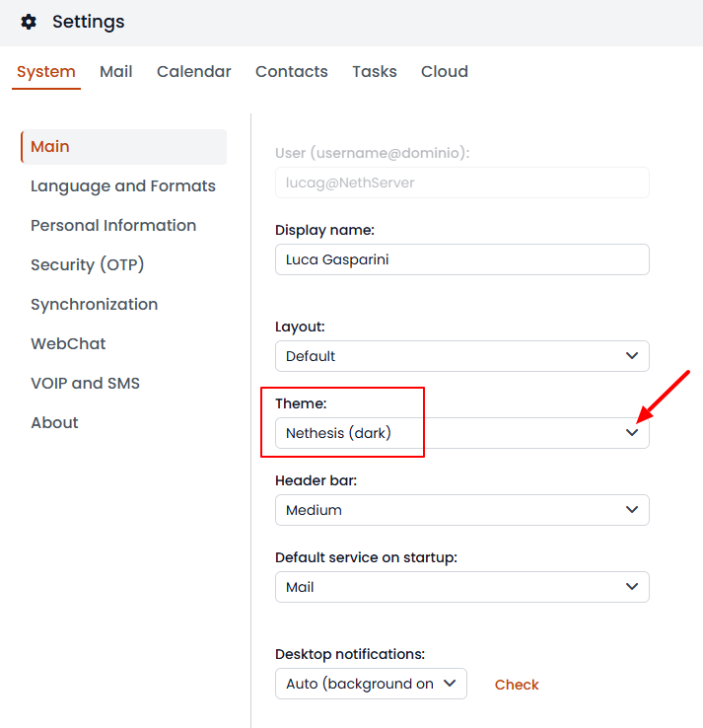Expand the Header bar dropdown

(632, 510)
